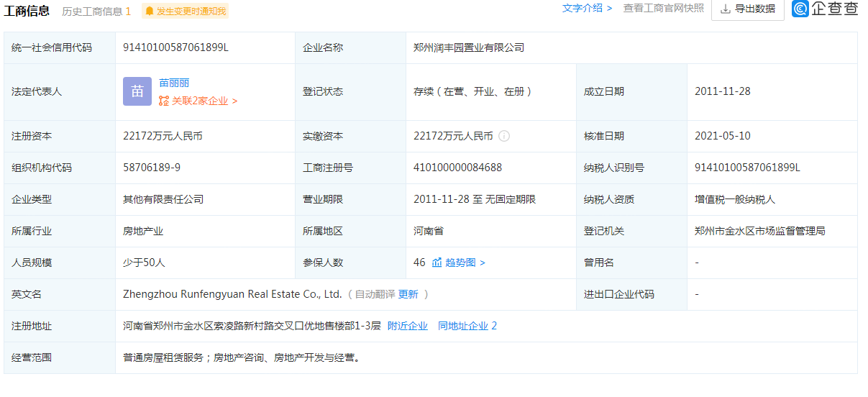Open the 附近企业 nearby companies link
The height and width of the screenshot is (397, 868).
click(x=408, y=326)
